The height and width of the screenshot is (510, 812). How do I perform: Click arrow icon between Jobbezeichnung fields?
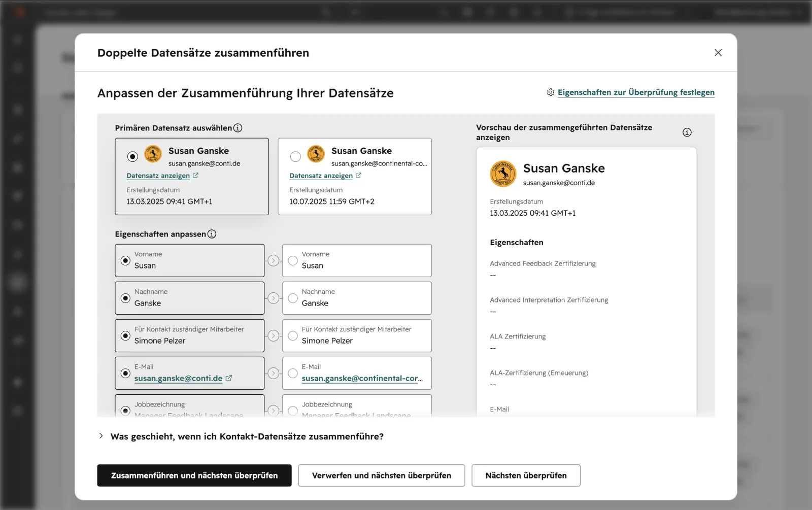click(274, 411)
